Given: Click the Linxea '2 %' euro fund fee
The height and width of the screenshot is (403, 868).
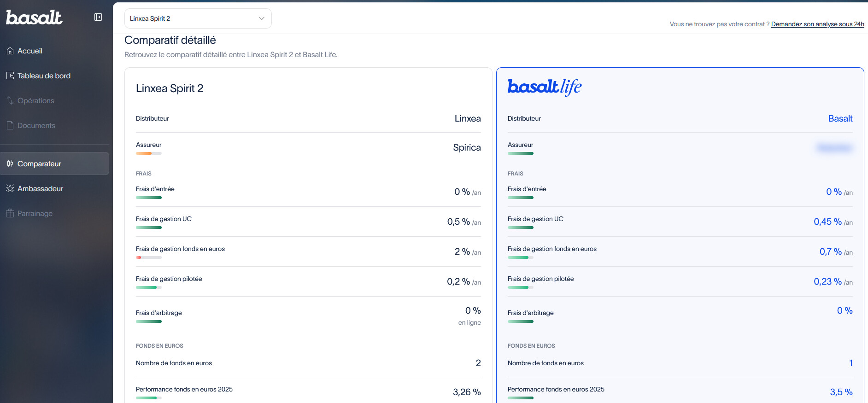Looking at the screenshot, I should 462,251.
